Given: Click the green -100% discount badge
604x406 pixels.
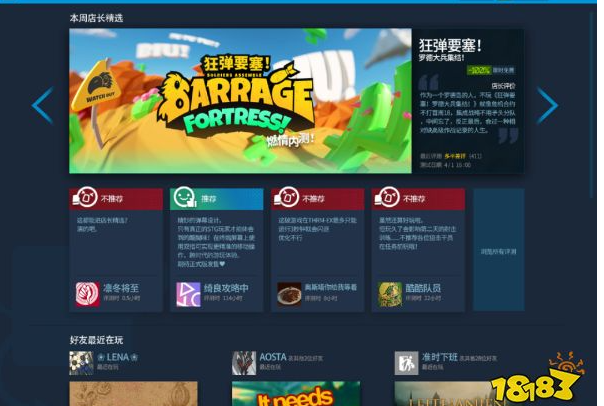Looking at the screenshot, I should coord(479,70).
